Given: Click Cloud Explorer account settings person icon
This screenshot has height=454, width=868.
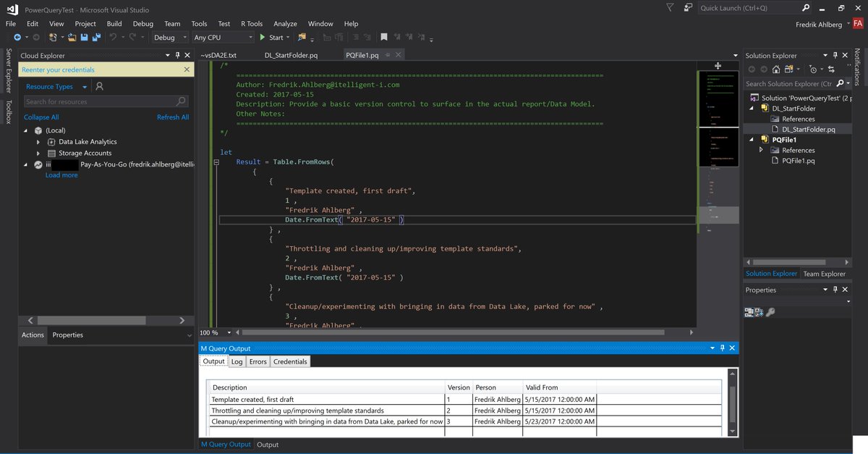Looking at the screenshot, I should 100,86.
